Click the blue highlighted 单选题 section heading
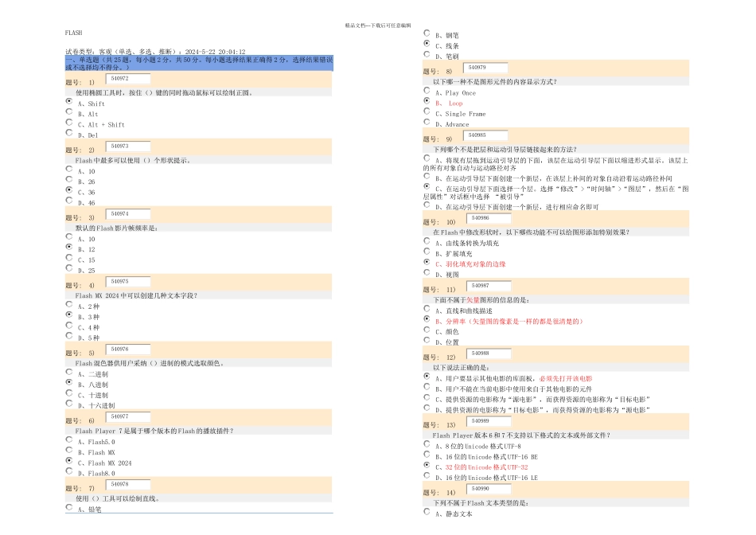 [x=199, y=63]
